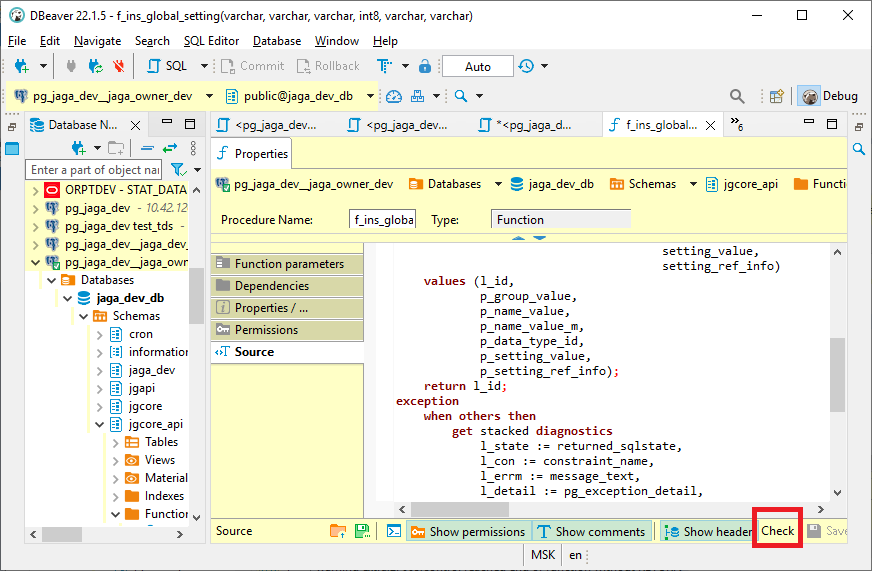Click the green save to file icon
This screenshot has height=571, width=872.
click(362, 531)
